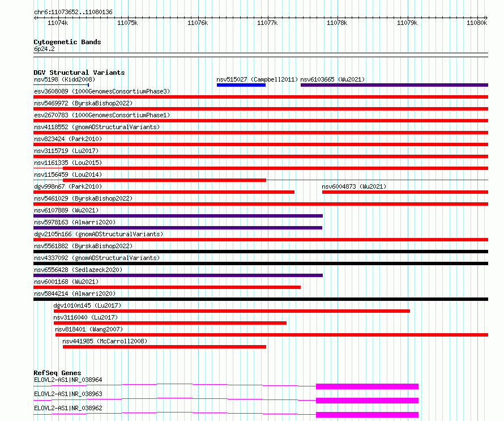This screenshot has width=504, height=421.
Task: Click nsv4118552 (gnomADStructuralVariants) label
Action: [97, 127]
